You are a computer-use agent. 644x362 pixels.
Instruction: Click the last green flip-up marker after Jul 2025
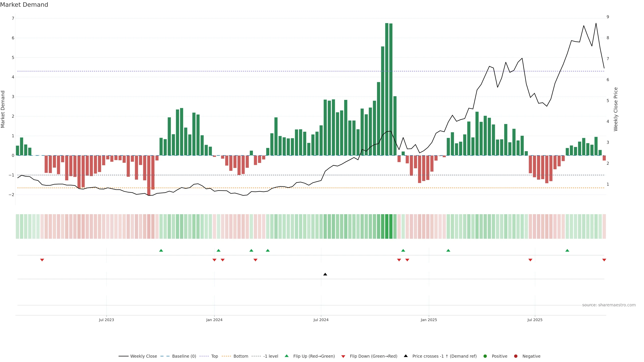coord(567,250)
